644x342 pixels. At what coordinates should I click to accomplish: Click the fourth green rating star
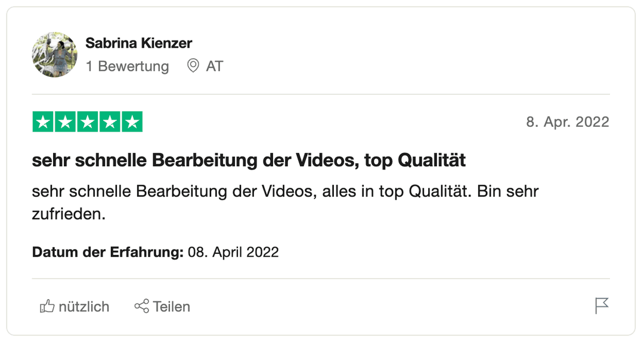pos(110,122)
